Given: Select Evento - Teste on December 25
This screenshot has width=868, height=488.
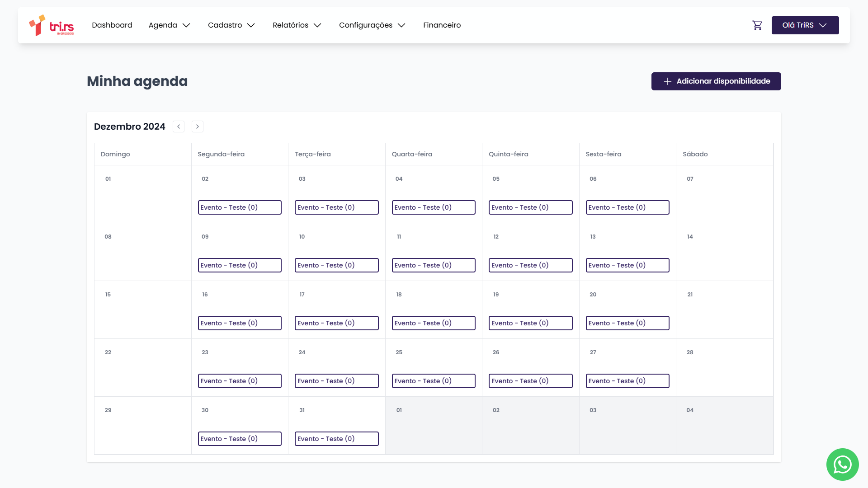Looking at the screenshot, I should click(x=434, y=381).
